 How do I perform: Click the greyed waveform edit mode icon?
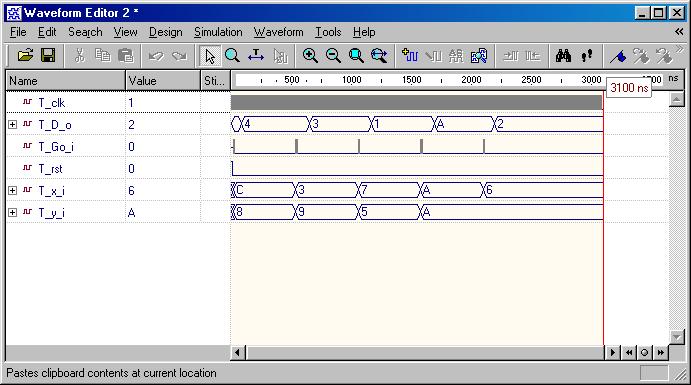coord(280,56)
